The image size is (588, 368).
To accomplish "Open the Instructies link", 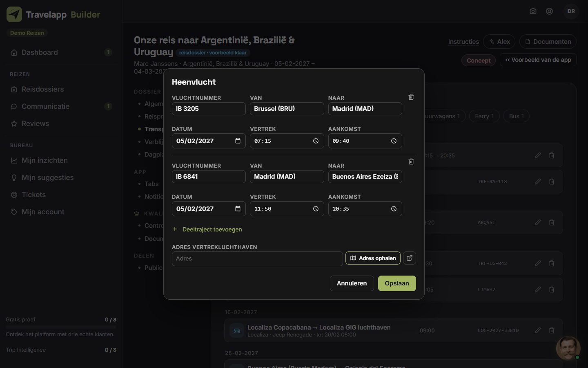I will tap(463, 42).
